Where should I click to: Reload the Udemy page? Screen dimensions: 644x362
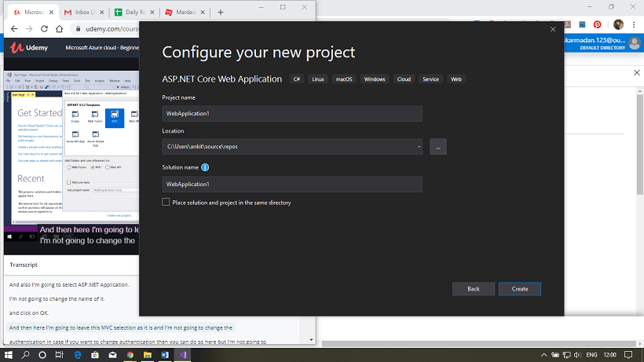[44, 29]
